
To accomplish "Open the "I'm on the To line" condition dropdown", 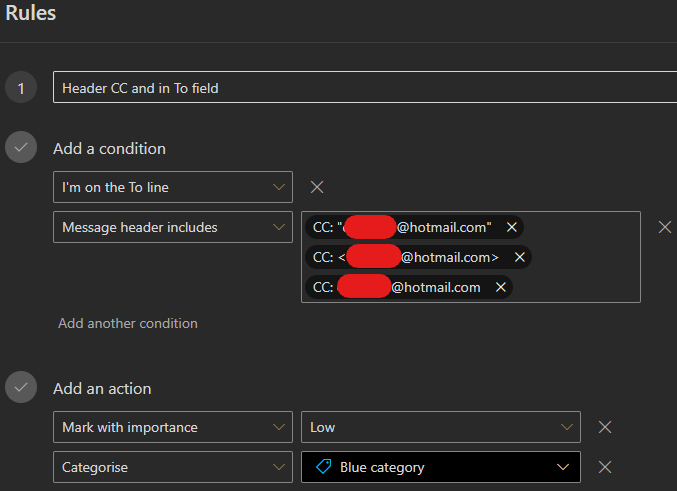I will (173, 187).
